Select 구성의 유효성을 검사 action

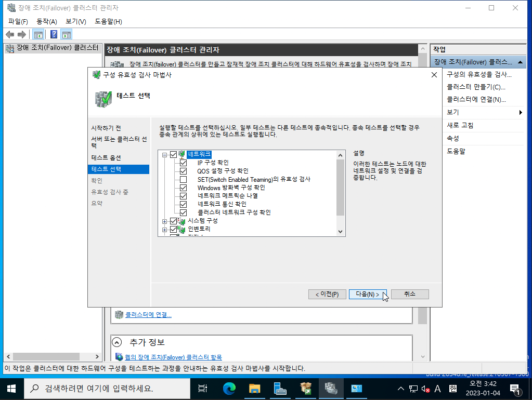[479, 75]
